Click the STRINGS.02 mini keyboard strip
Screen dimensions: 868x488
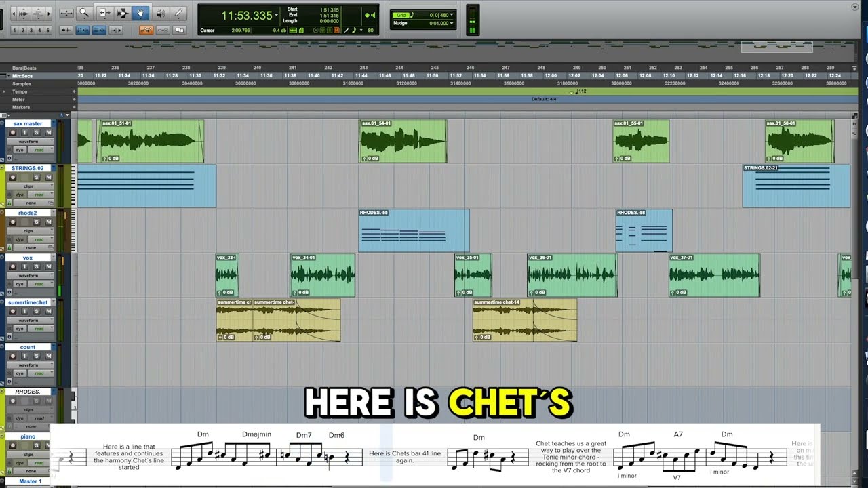point(74,186)
